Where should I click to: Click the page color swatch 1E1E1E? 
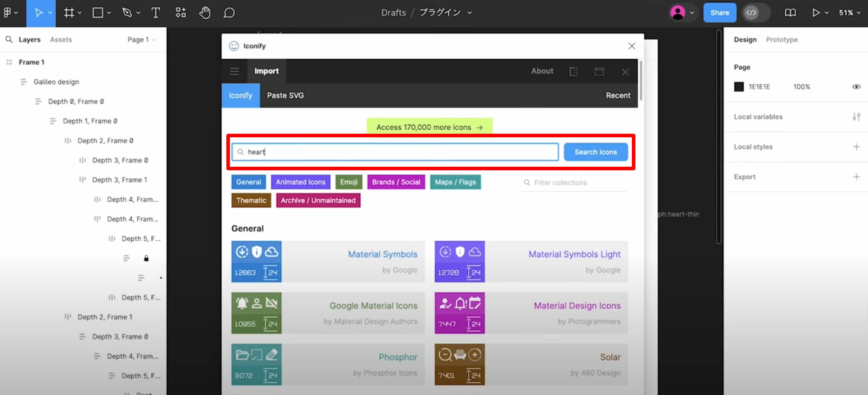[739, 87]
